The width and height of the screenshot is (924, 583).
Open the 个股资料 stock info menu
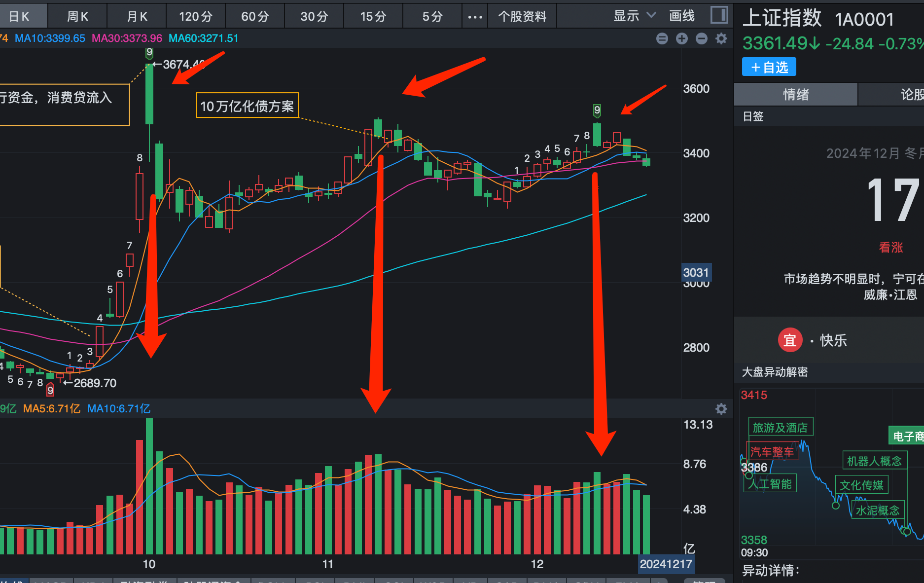coord(522,16)
